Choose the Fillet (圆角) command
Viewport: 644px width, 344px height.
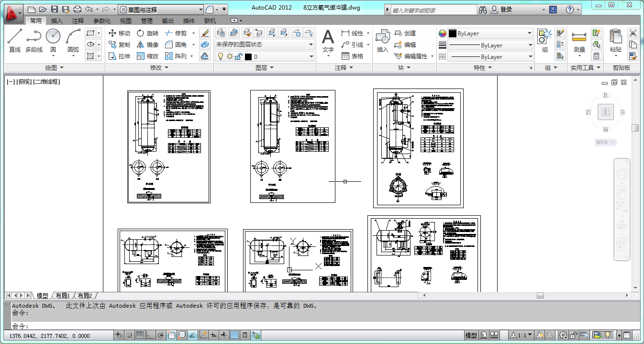tap(176, 44)
